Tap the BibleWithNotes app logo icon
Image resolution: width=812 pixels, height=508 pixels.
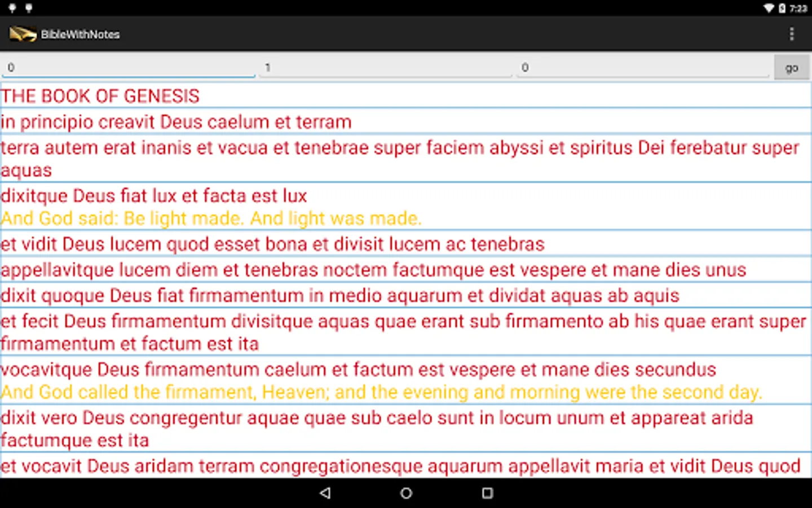pos(23,34)
